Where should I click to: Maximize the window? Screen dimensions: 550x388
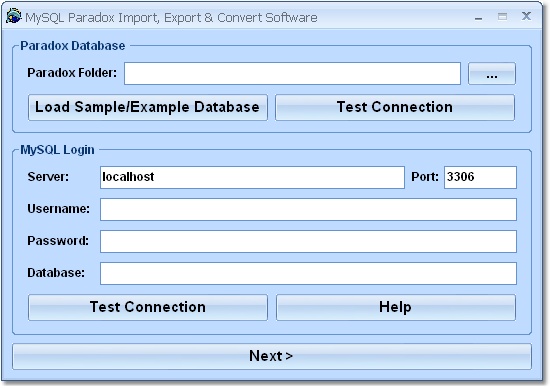coord(502,16)
